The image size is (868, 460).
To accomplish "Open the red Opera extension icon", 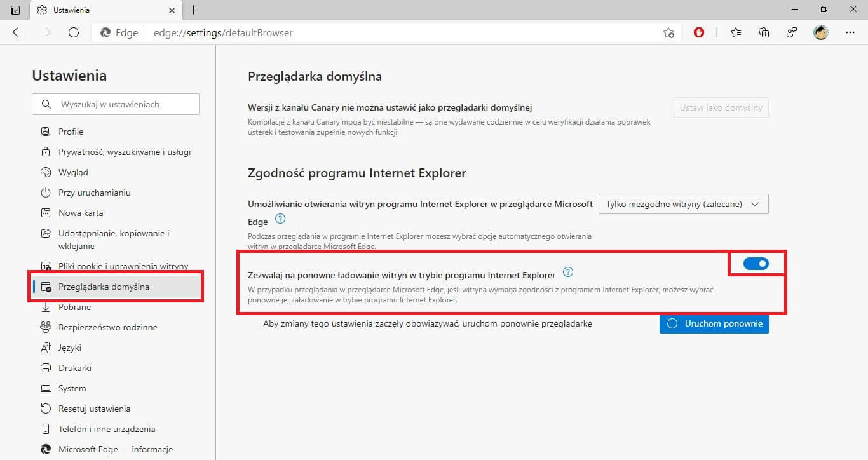I will click(699, 32).
